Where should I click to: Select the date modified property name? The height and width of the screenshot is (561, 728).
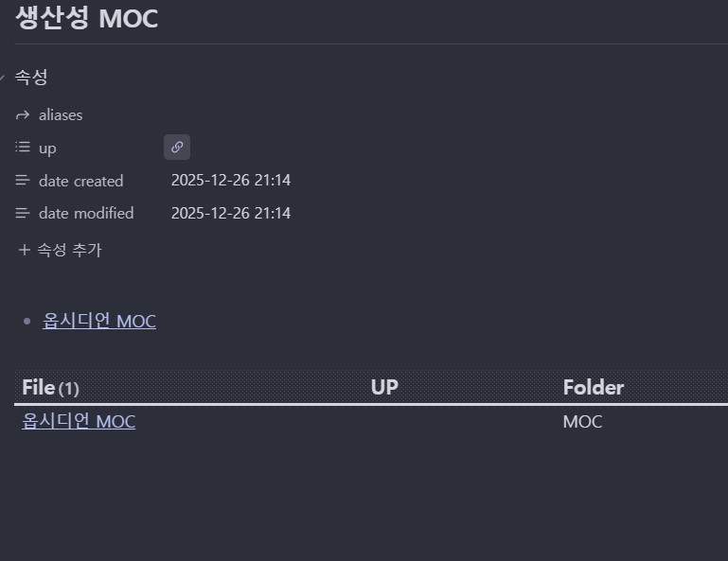pyautogui.click(x=86, y=213)
